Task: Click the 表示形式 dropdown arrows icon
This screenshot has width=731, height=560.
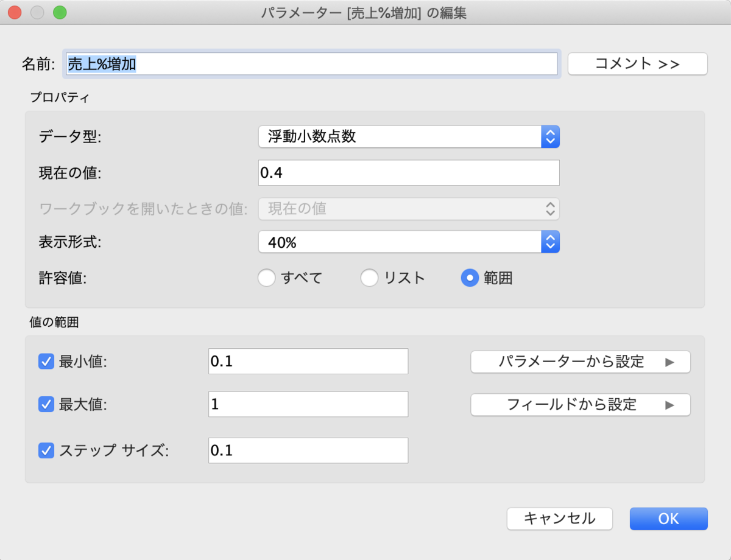Action: [550, 242]
